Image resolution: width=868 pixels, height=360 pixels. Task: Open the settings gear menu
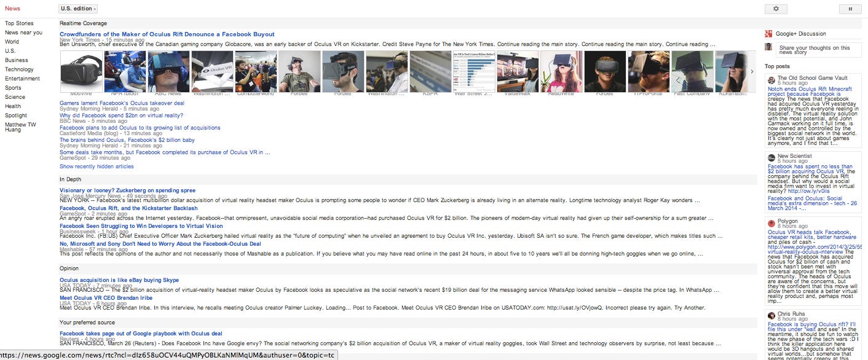776,9
